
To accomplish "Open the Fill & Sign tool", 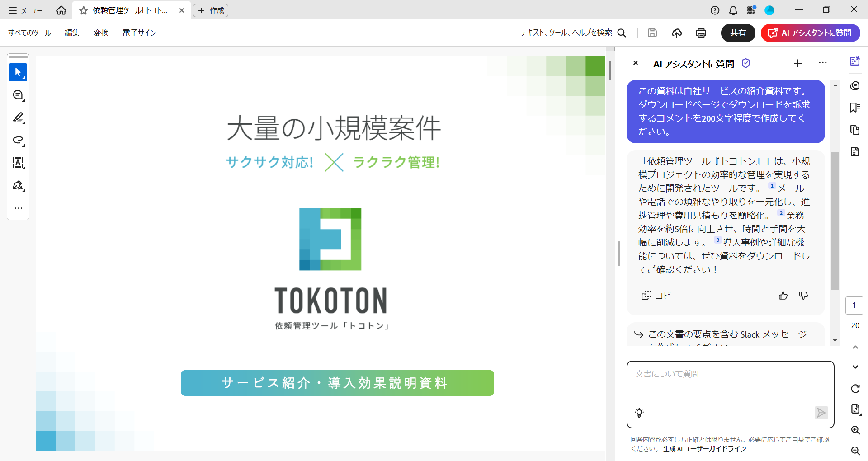I will tap(18, 186).
